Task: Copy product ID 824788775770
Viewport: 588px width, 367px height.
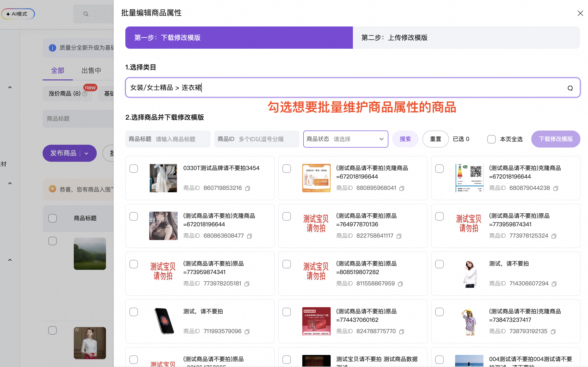Action: tap(402, 332)
